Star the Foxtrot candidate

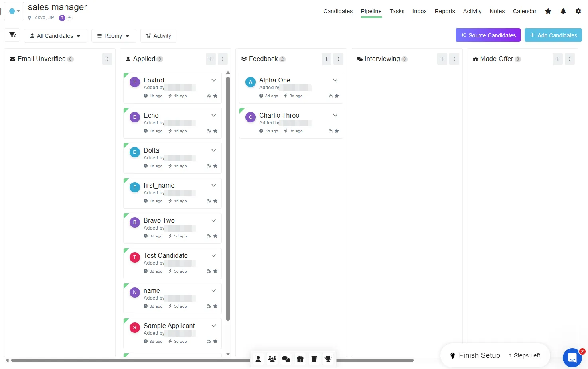(x=215, y=96)
